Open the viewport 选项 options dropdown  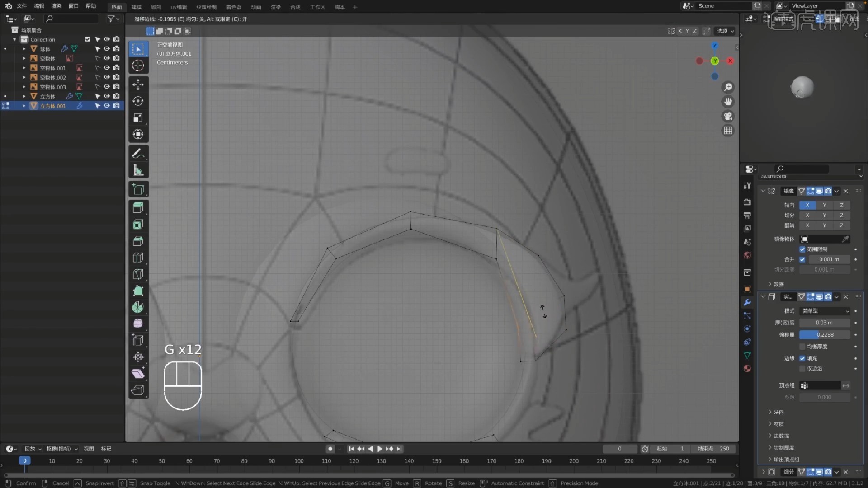coord(725,31)
